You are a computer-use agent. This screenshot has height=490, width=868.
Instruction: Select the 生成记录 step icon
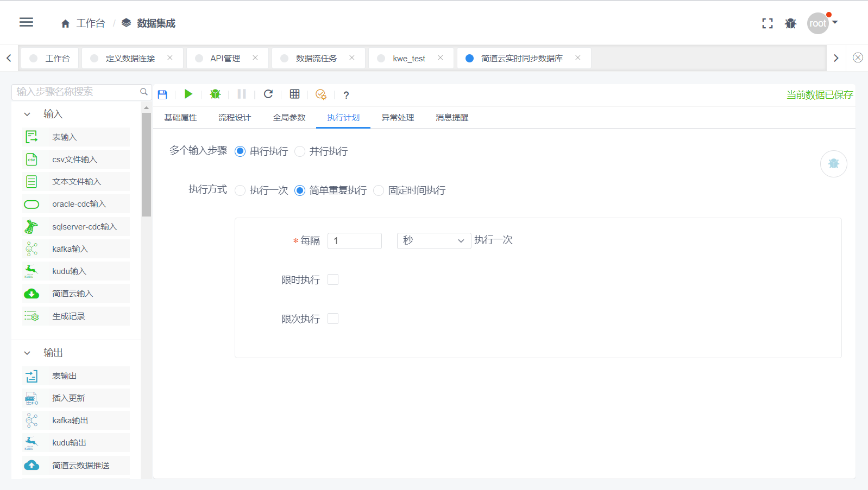click(x=32, y=316)
